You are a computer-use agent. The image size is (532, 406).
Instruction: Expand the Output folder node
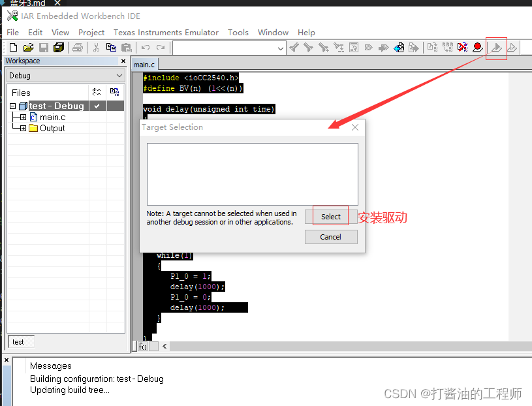pyautogui.click(x=23, y=128)
